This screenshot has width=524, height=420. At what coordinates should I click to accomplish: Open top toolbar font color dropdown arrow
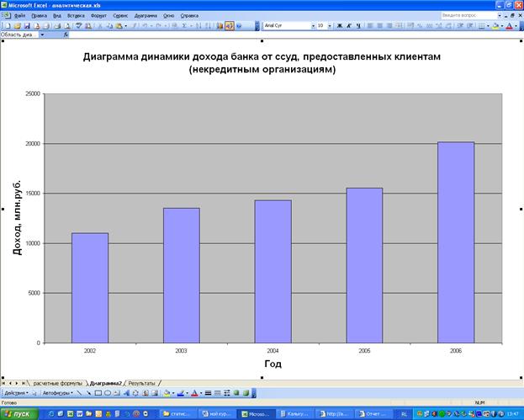click(516, 26)
